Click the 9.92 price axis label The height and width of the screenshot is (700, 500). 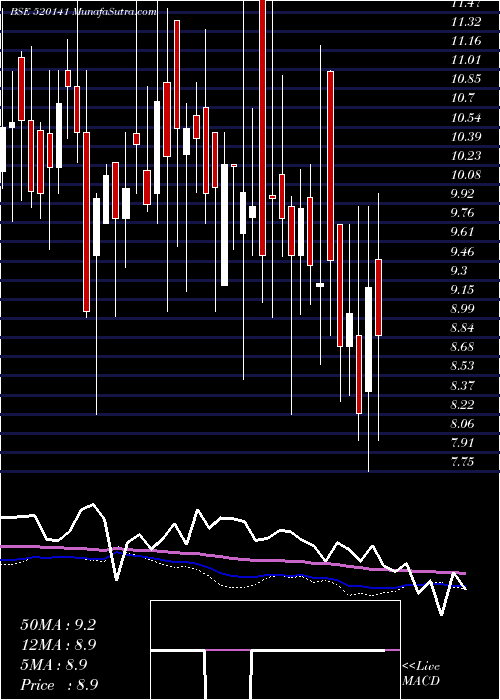463,194
